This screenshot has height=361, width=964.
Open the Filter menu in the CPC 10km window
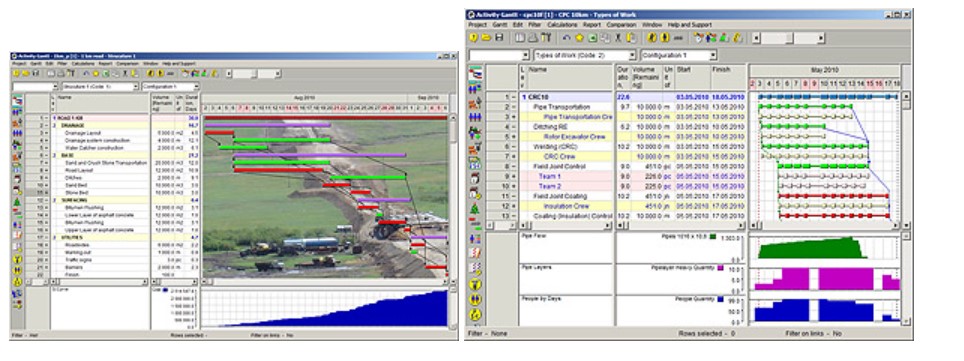coord(535,25)
